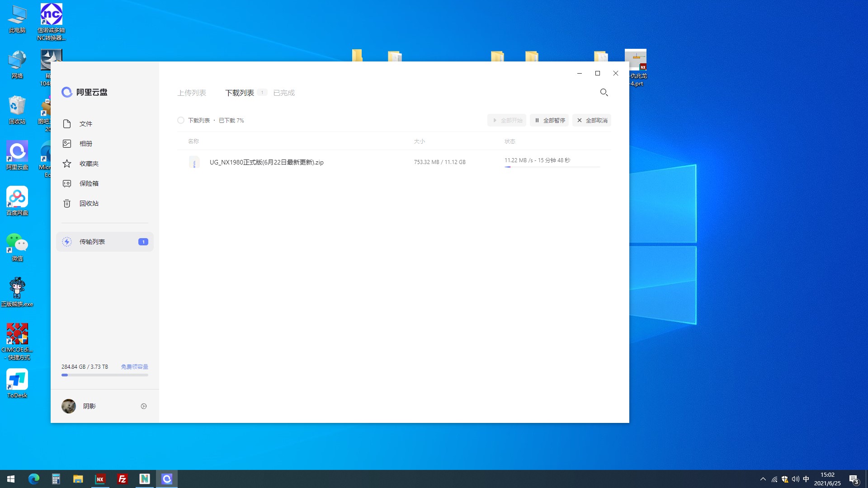The height and width of the screenshot is (488, 868).
Task: Switch to the 下载列表 tab
Action: (x=240, y=93)
